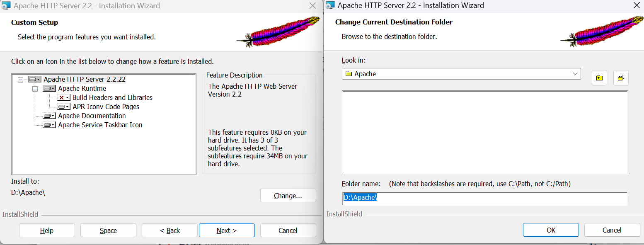This screenshot has width=644, height=245.
Task: Open Apache Runtime feature install icon
Action: tap(49, 88)
